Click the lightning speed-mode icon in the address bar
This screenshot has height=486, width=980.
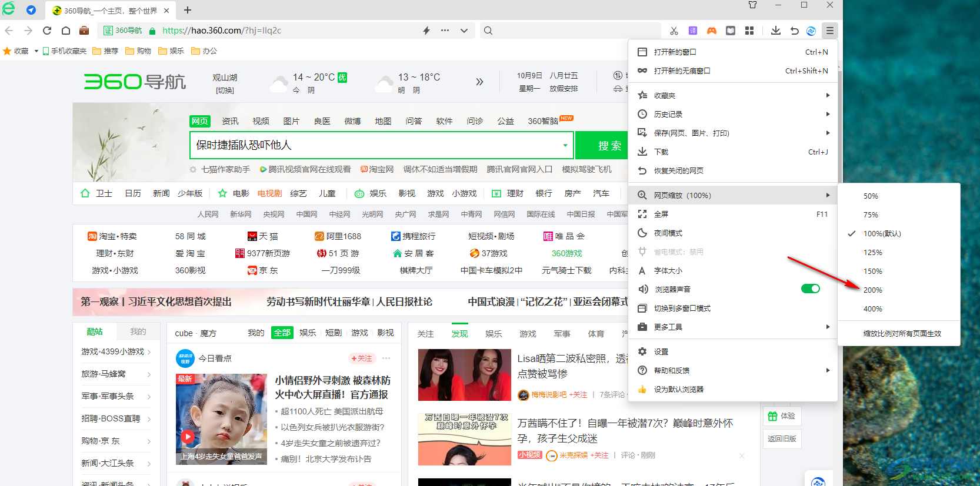coord(426,31)
